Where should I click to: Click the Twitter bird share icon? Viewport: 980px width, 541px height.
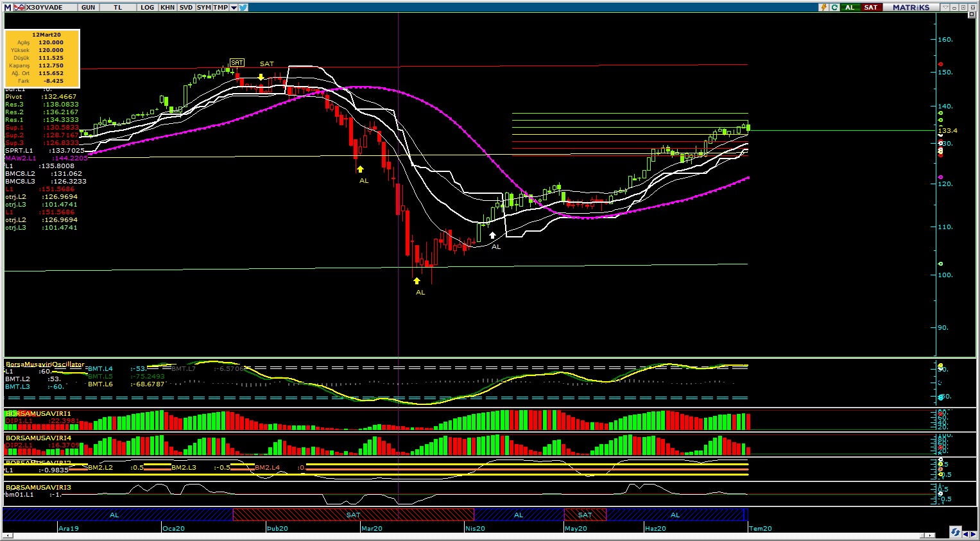pyautogui.click(x=243, y=7)
